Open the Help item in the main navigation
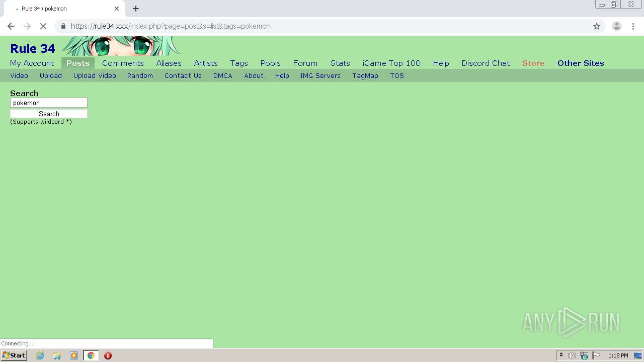Screen dimensions: 644x362 click(x=441, y=63)
